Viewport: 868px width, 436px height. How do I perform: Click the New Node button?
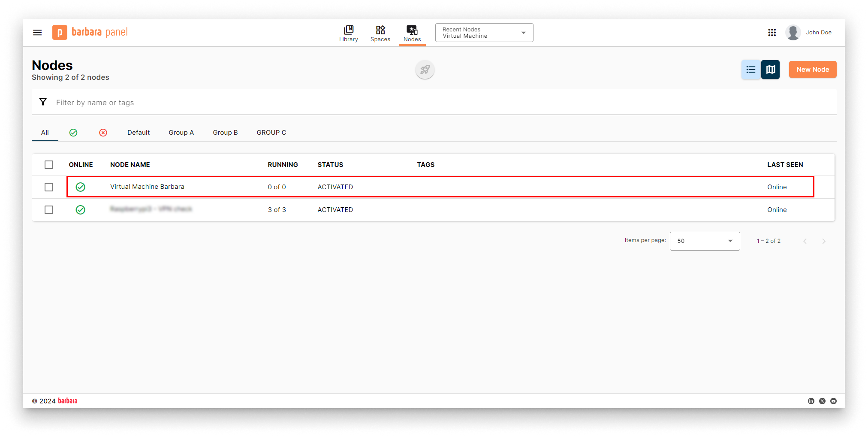click(x=812, y=70)
